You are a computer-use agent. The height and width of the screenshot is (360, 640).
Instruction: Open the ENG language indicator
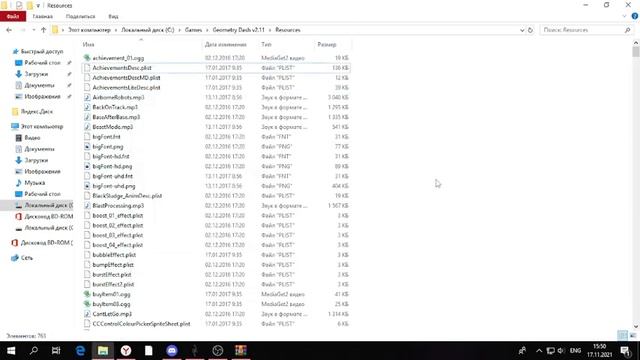[575, 351]
